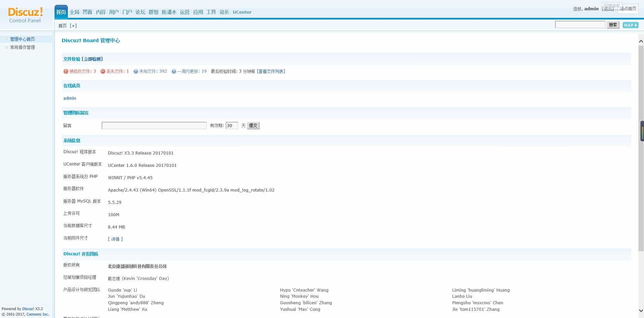The width and height of the screenshot is (644, 318).
Task: Open the 群组 menu tab
Action: click(x=154, y=12)
